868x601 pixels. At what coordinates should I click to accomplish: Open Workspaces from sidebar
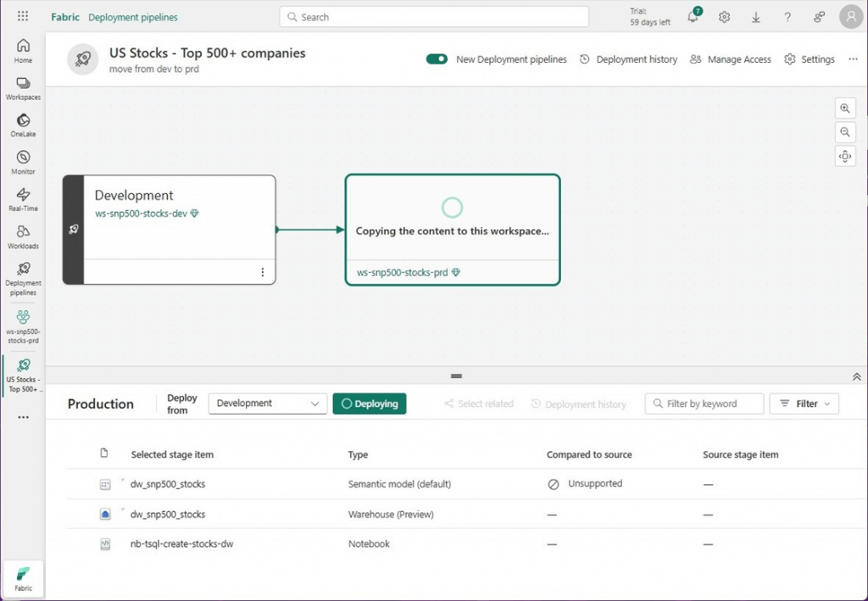pyautogui.click(x=23, y=88)
